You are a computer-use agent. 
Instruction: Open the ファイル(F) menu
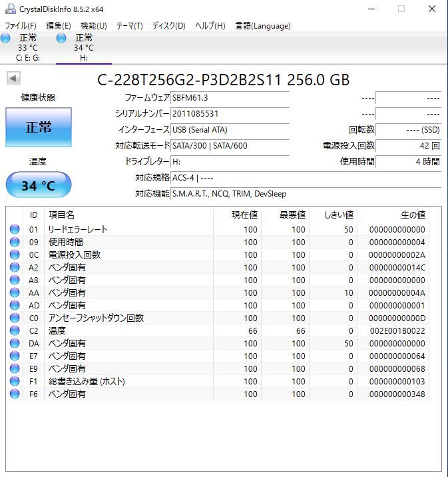21,26
